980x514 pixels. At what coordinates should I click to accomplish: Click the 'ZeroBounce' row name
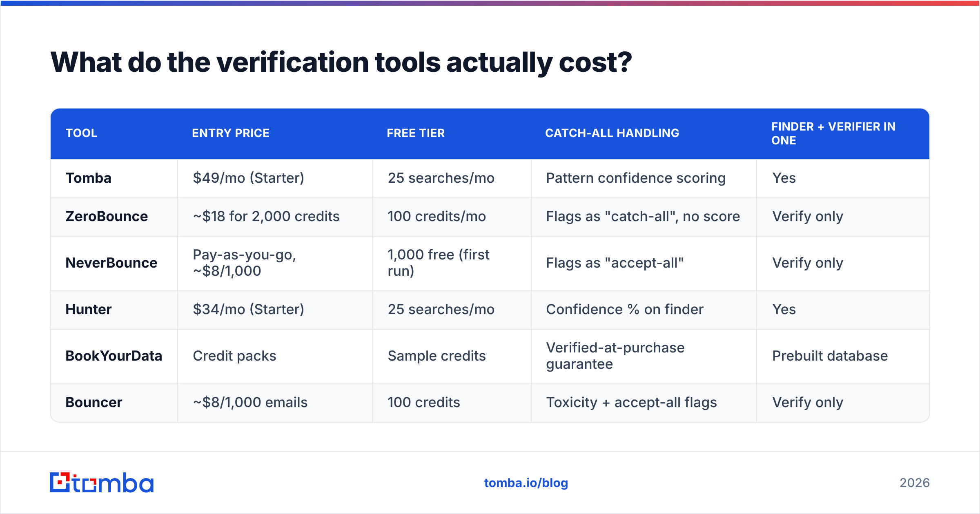click(x=107, y=217)
